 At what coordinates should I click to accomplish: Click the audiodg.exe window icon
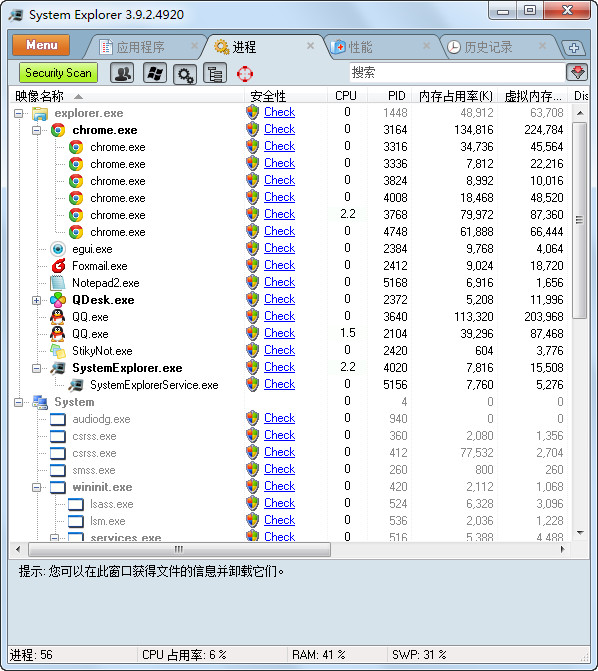pyautogui.click(x=58, y=419)
